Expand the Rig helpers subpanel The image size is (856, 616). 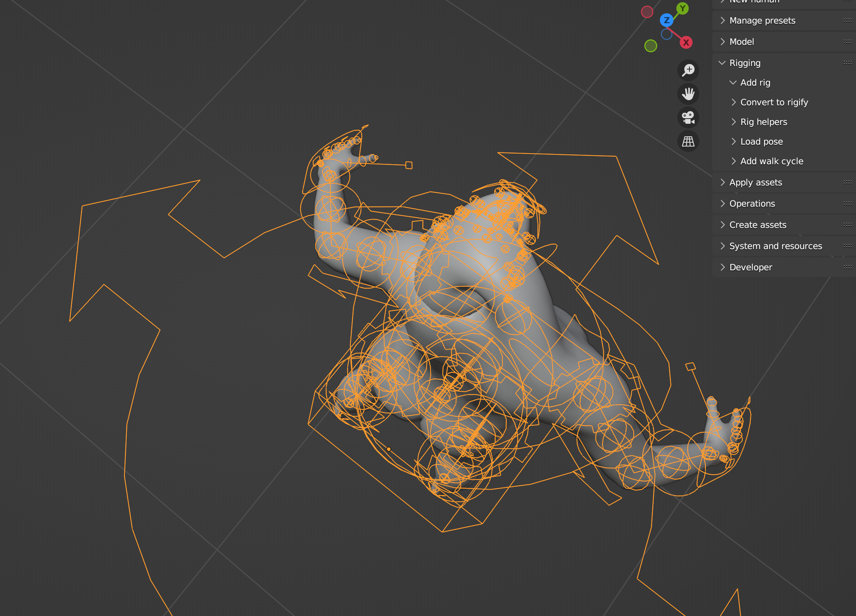click(x=763, y=122)
